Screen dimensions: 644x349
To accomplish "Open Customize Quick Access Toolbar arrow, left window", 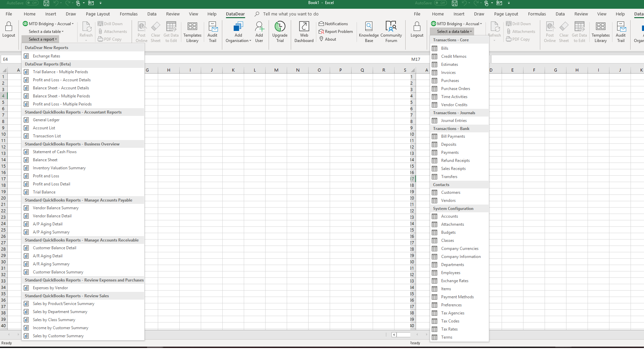I will (x=100, y=3).
